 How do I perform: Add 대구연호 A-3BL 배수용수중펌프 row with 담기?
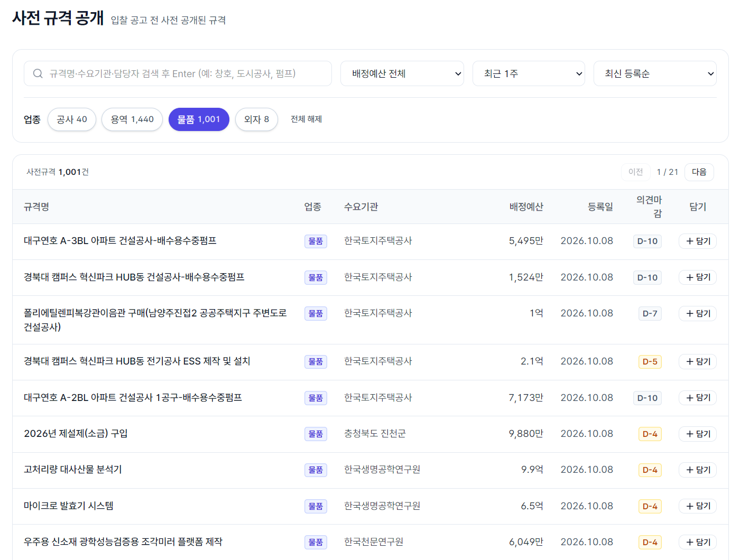pos(698,241)
